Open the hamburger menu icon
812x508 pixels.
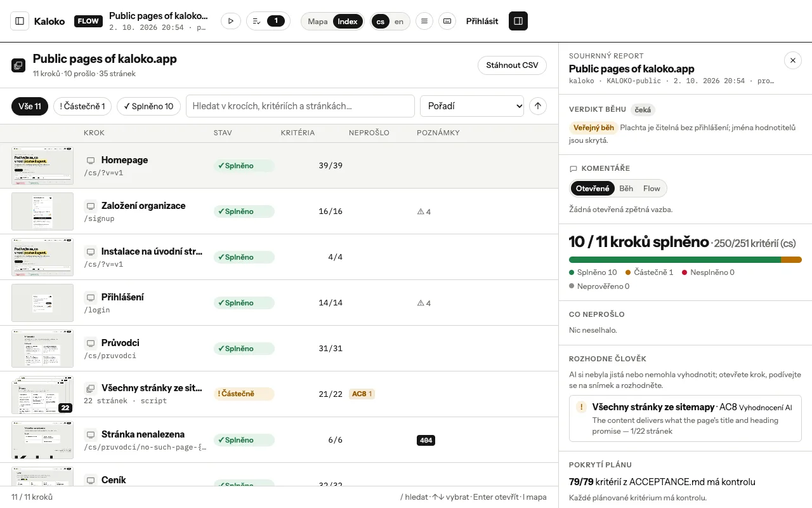click(x=424, y=21)
